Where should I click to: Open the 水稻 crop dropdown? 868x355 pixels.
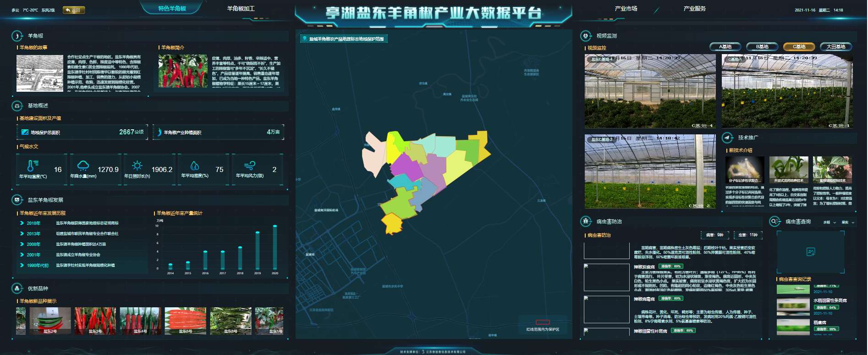point(830,222)
